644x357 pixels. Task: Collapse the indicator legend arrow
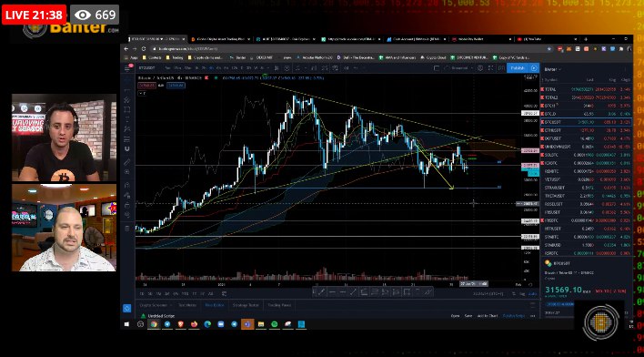click(141, 93)
